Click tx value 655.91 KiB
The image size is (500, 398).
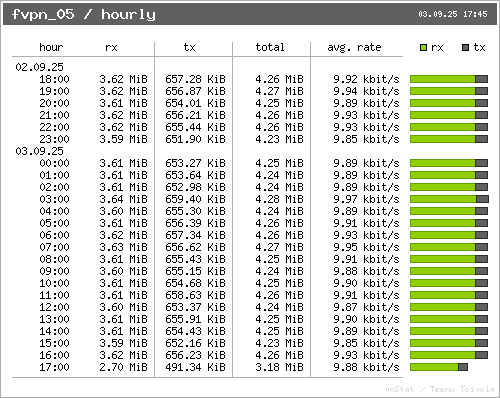tap(195, 319)
